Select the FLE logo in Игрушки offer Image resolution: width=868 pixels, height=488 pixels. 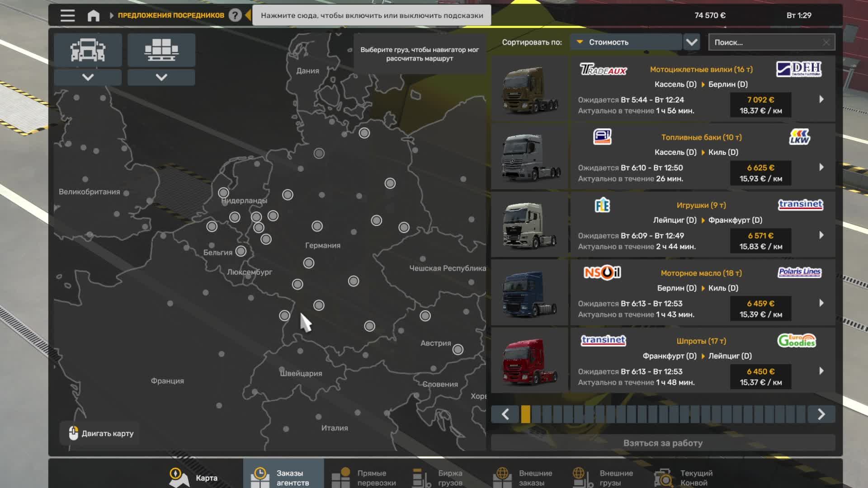click(602, 205)
